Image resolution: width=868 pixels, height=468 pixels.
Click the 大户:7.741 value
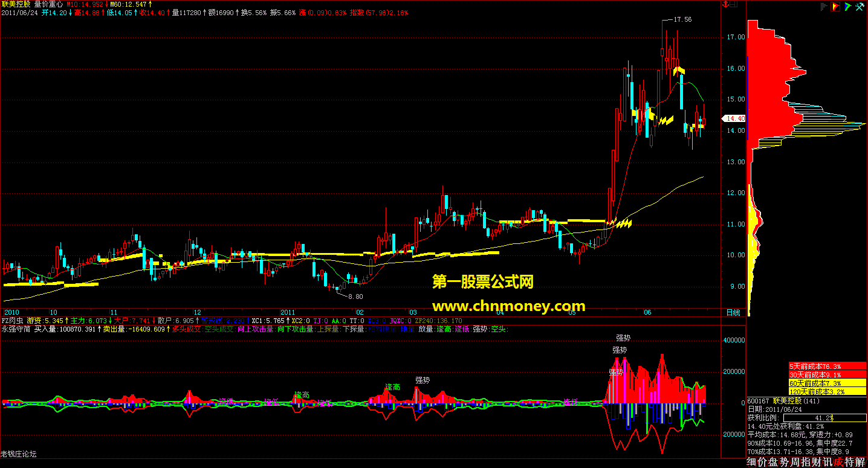(132, 321)
